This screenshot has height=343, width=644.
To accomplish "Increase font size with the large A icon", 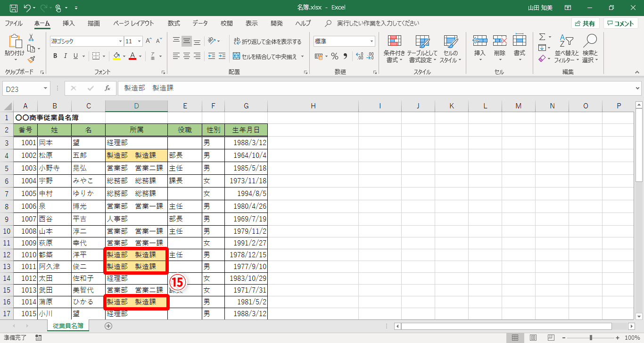I will tap(149, 41).
